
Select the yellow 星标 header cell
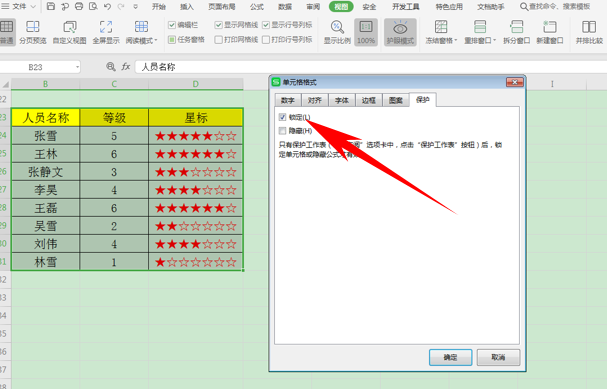[x=196, y=117]
